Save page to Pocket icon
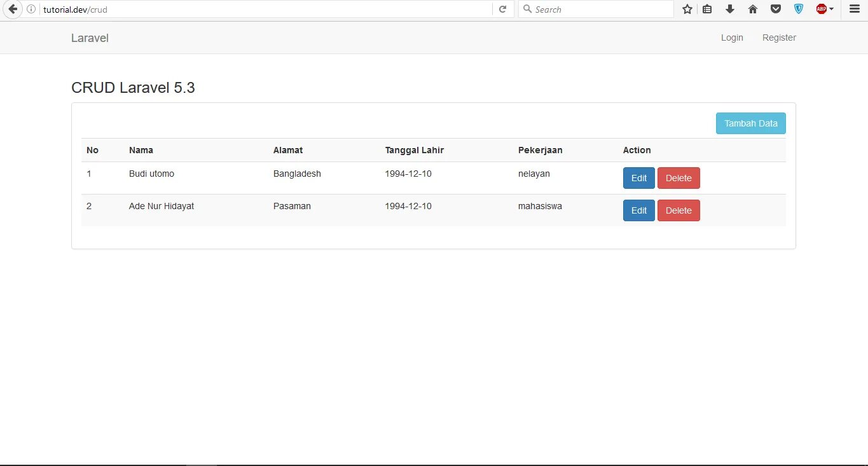Screen dimensions: 868x466 click(776, 9)
